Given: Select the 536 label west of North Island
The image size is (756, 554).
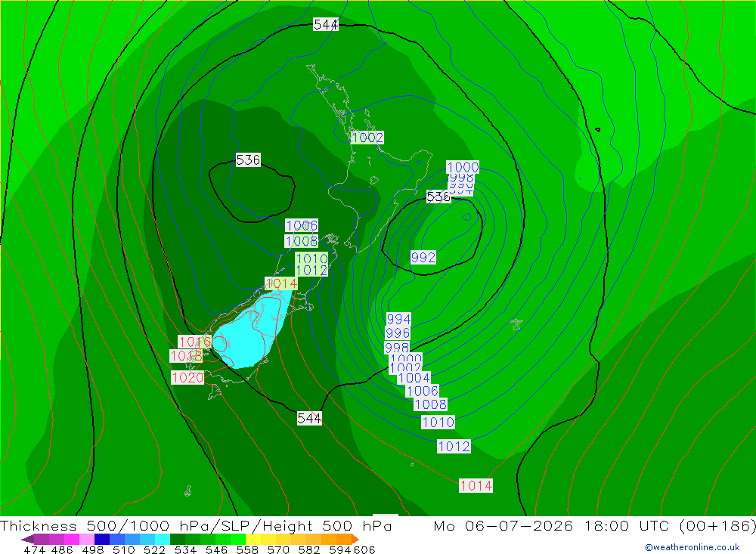Looking at the screenshot, I should click(x=248, y=159).
